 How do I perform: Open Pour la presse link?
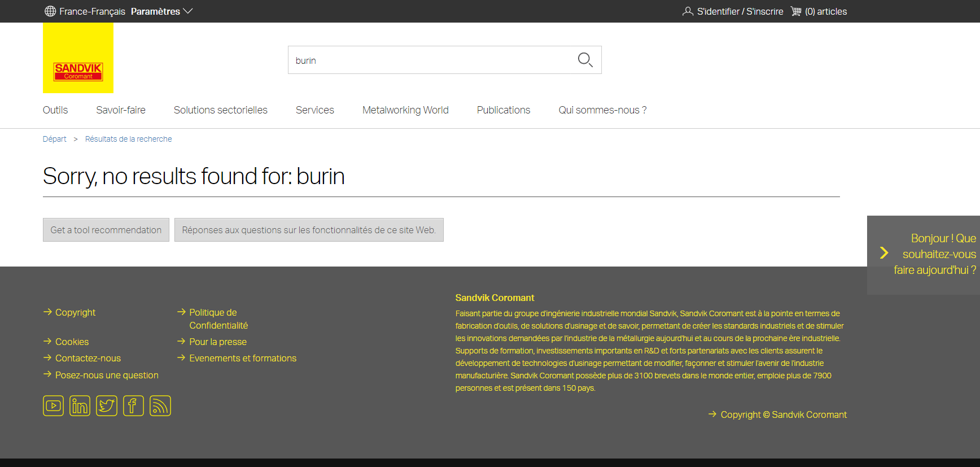(x=218, y=342)
